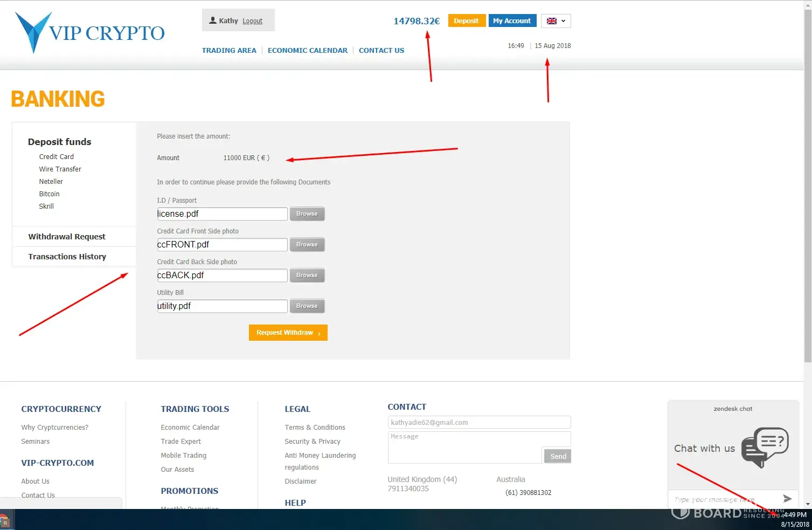Click the Credit Card Front Side file field

[222, 245]
